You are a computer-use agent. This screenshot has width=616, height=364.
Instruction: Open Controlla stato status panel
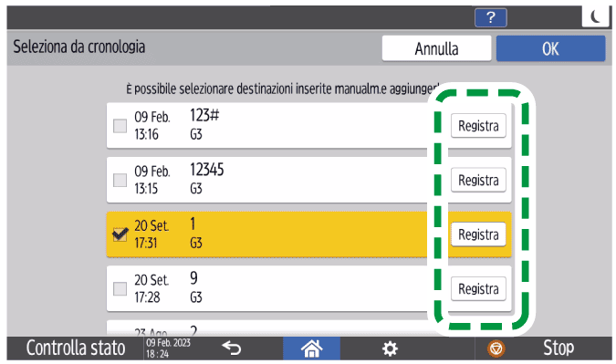[x=76, y=348]
